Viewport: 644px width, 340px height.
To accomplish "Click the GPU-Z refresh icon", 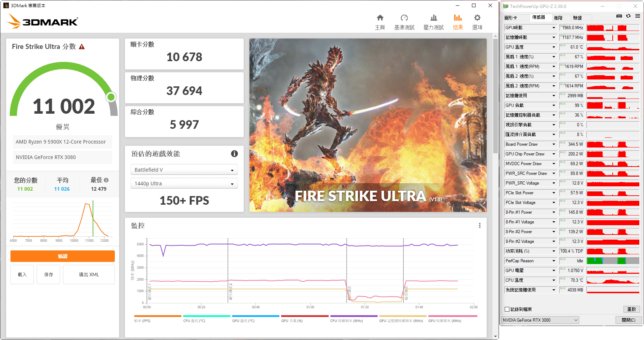I will point(629,16).
